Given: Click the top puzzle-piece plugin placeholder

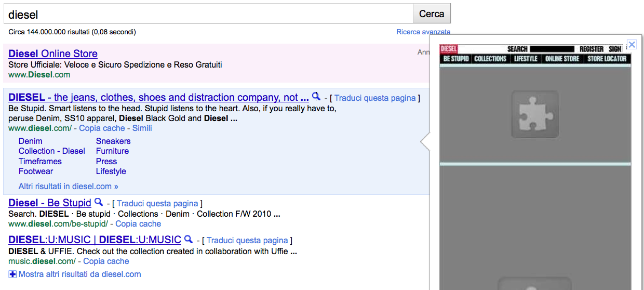Looking at the screenshot, I should click(x=535, y=114).
